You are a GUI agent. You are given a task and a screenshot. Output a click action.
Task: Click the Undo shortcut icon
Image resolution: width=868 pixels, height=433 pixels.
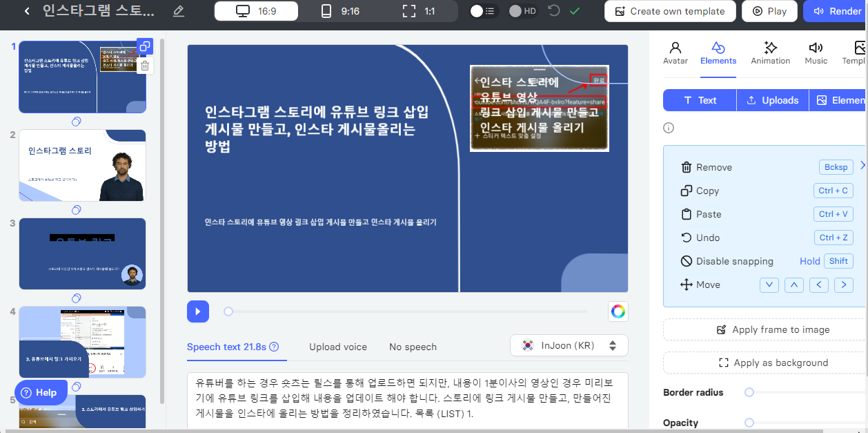pos(686,238)
